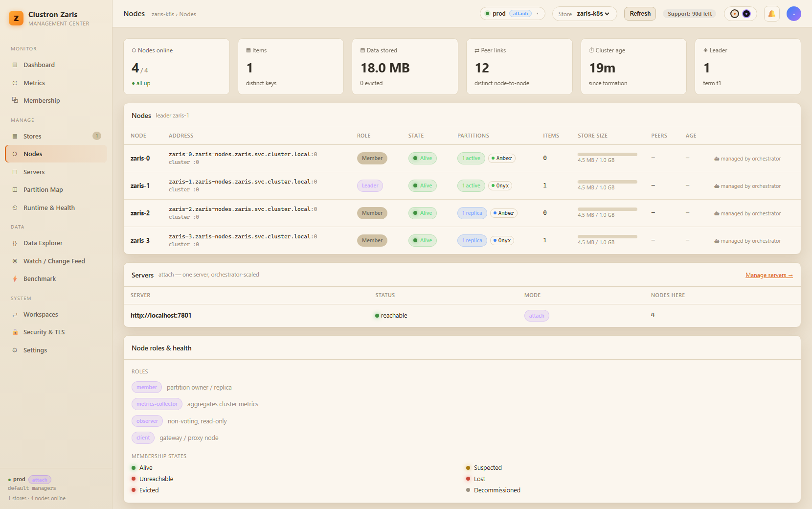Viewport: 812px width, 509px height.
Task: Click the Workspaces arrows icon
Action: click(15, 315)
